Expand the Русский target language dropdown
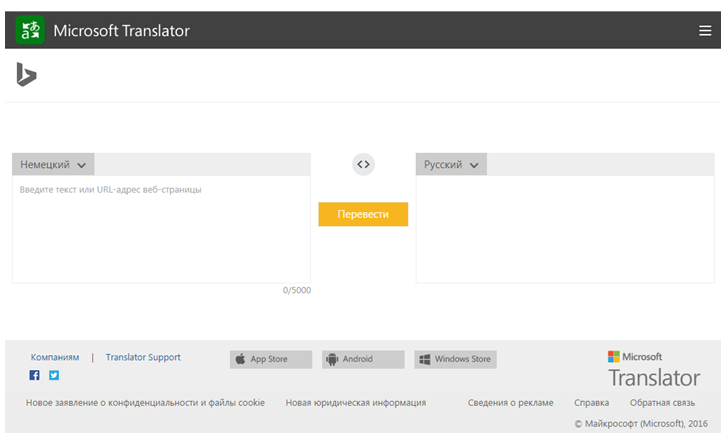Viewport: 728px width, 441px height. pyautogui.click(x=451, y=165)
